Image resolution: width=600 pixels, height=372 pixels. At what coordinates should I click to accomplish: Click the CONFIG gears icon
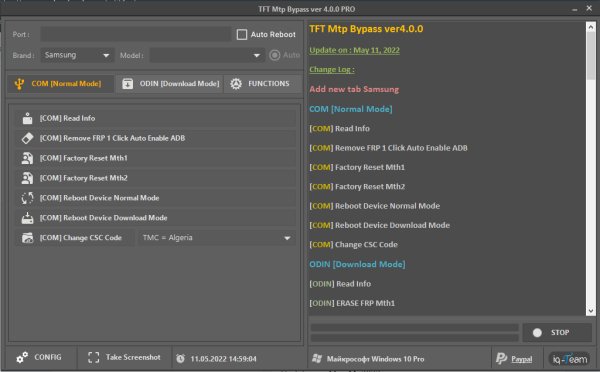22,357
